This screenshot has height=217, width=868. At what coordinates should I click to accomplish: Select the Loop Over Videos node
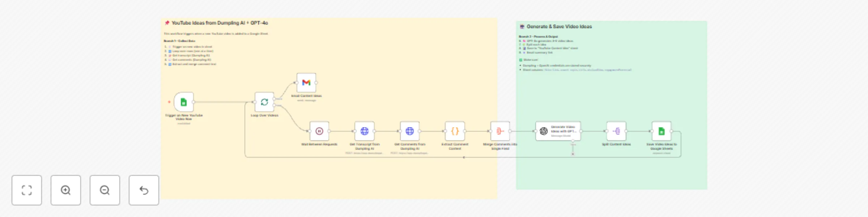point(264,102)
